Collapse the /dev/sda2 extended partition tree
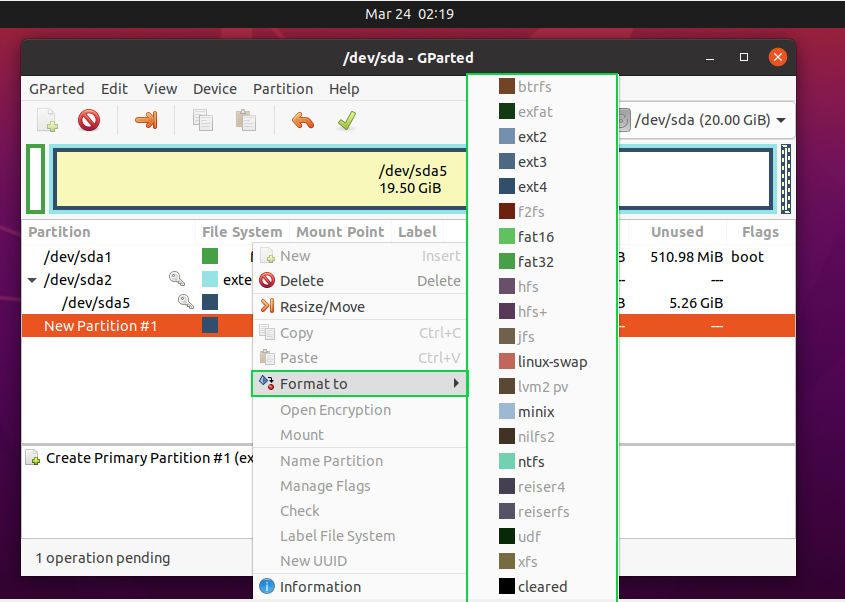This screenshot has height=602, width=845. click(x=32, y=280)
